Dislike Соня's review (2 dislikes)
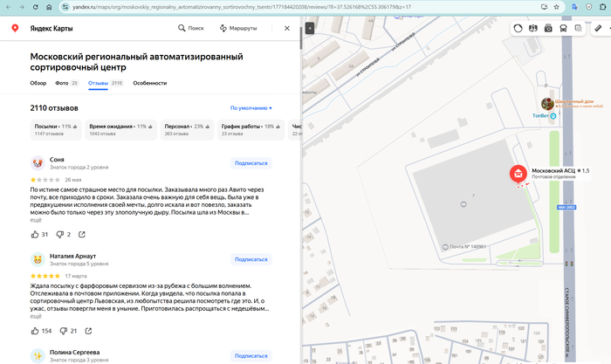 coord(63,234)
